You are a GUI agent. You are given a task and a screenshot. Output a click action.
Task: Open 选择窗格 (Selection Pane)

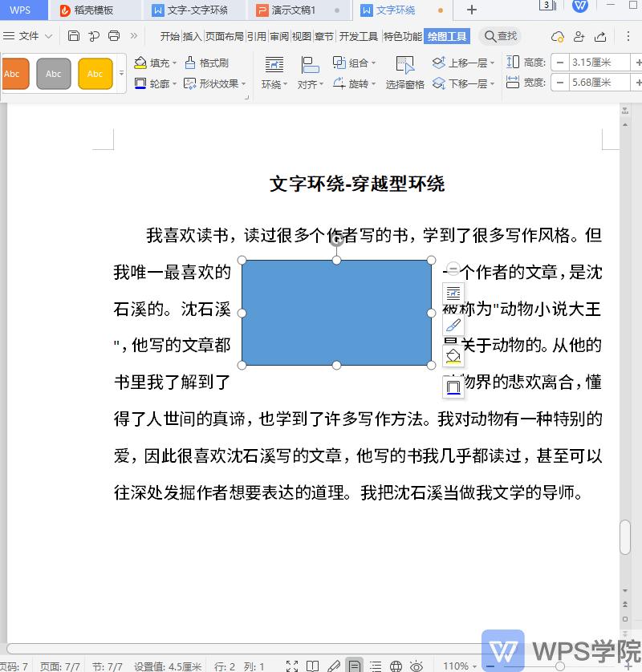tap(404, 73)
